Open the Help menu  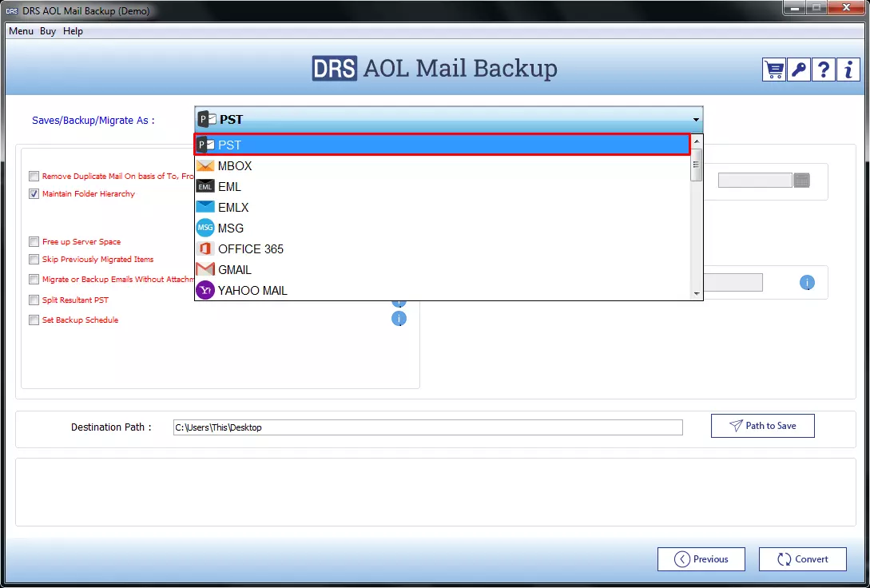73,31
